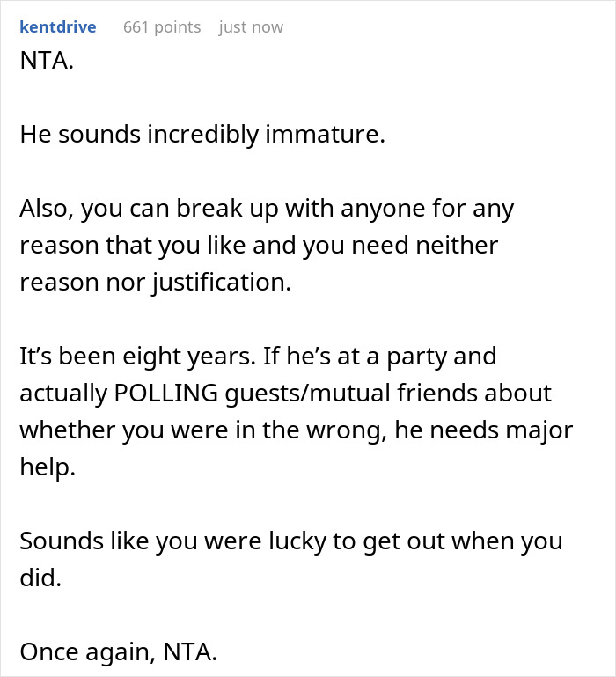Click the capitalized word 'POLLING'
The height and width of the screenshot is (677, 616).
pyautogui.click(x=166, y=394)
